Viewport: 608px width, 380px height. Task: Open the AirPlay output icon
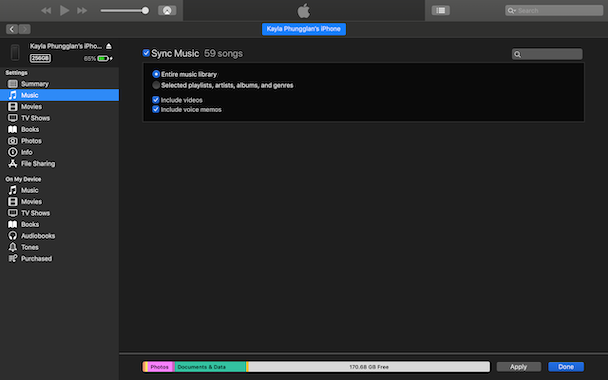pos(167,10)
